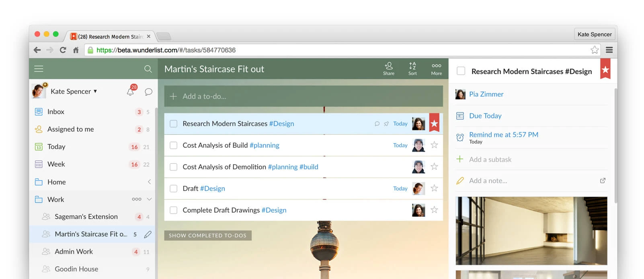Viewport: 644px width, 279px height.
Task: Open a new browser tab
Action: click(x=164, y=37)
